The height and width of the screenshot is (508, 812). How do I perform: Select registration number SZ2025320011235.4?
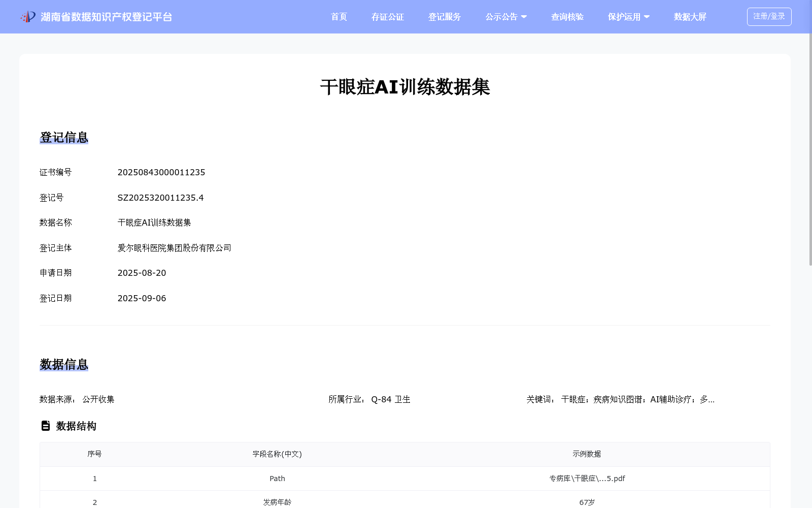point(160,198)
